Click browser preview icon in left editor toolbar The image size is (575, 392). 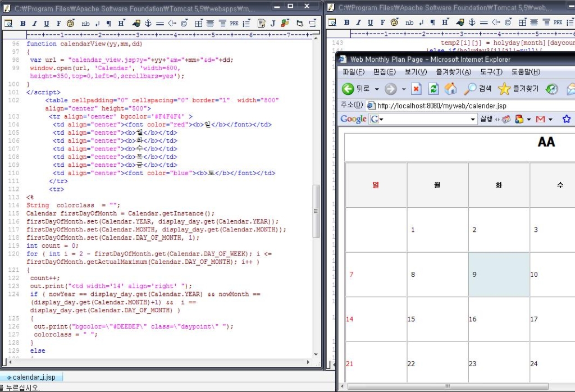(x=8, y=24)
